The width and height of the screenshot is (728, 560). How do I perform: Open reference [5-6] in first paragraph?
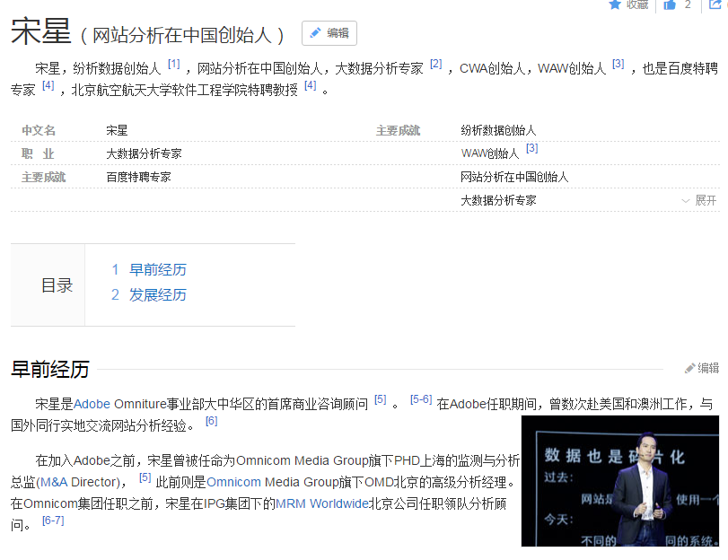tap(421, 399)
